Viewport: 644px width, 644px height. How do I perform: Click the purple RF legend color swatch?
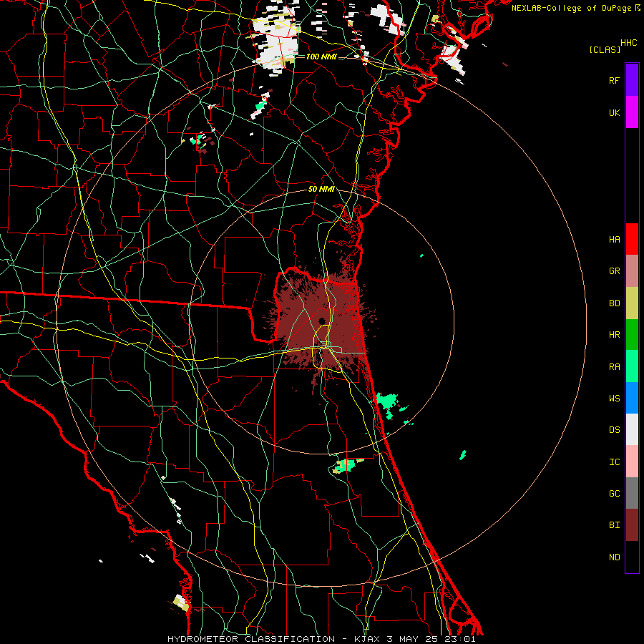pos(632,80)
